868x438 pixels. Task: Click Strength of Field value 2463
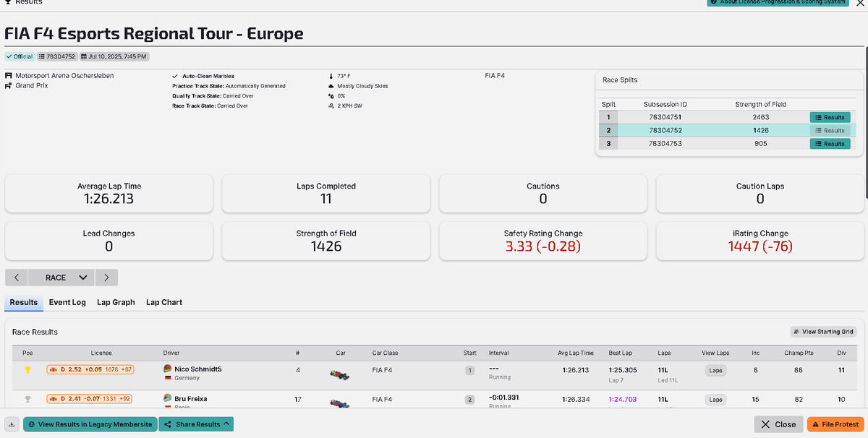click(760, 117)
